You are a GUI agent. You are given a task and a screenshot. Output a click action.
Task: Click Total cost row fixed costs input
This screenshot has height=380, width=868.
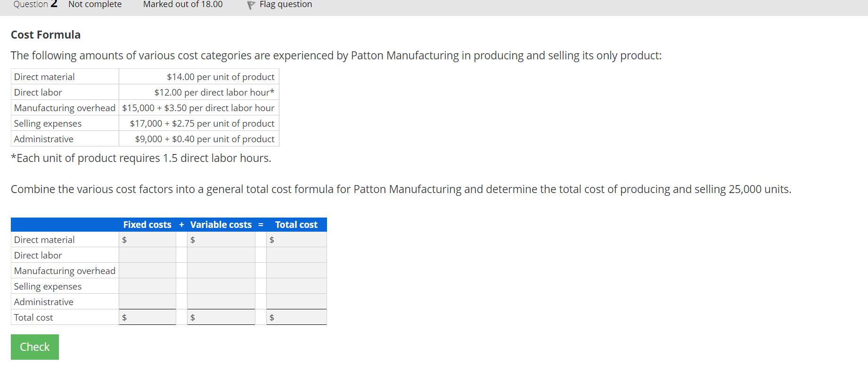pyautogui.click(x=147, y=317)
